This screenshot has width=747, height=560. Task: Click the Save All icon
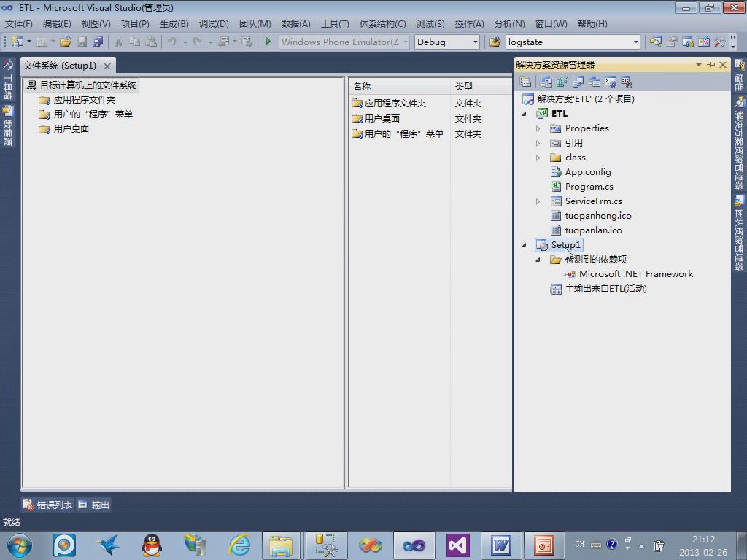[x=98, y=42]
